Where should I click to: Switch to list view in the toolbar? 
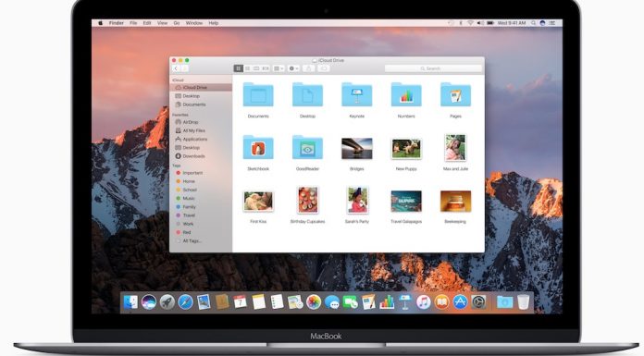pos(247,68)
